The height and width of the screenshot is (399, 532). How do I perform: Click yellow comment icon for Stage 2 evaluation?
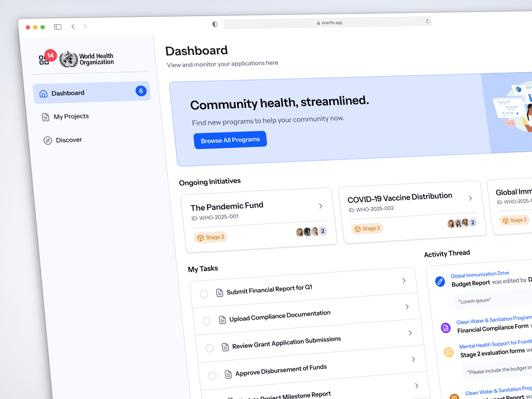point(449,352)
